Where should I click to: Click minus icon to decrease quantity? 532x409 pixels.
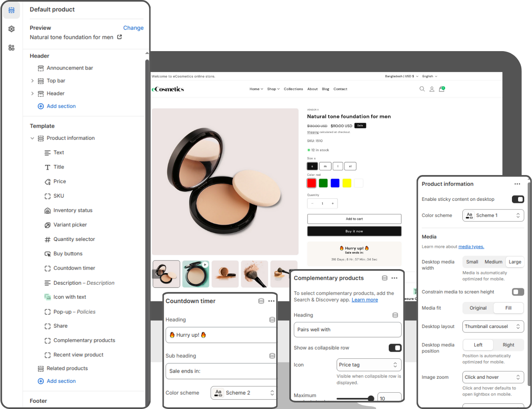click(x=312, y=203)
